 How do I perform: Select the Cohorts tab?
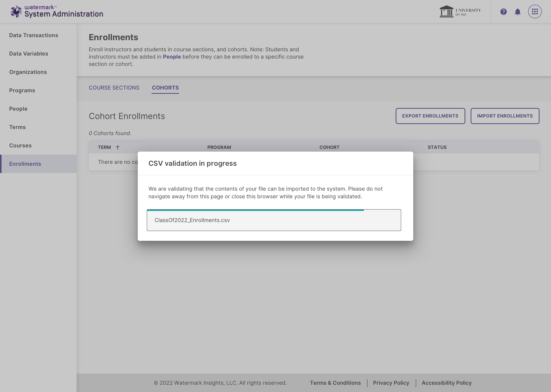(165, 88)
